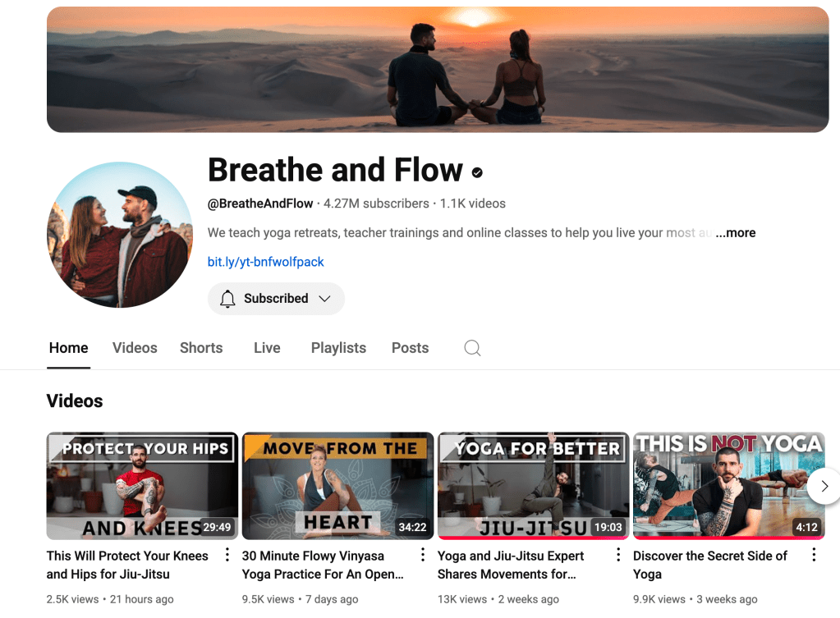Image resolution: width=840 pixels, height=618 pixels.
Task: Open the Shorts tab
Action: click(x=201, y=348)
